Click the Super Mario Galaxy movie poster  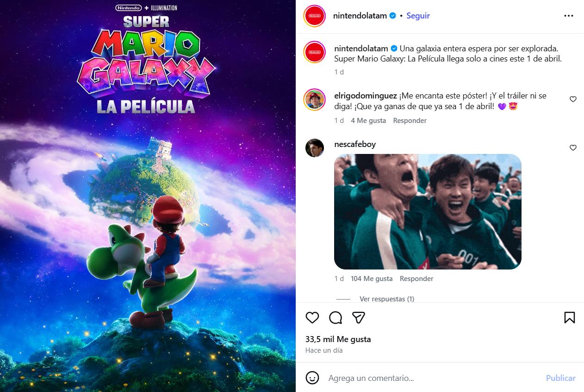pyautogui.click(x=148, y=196)
